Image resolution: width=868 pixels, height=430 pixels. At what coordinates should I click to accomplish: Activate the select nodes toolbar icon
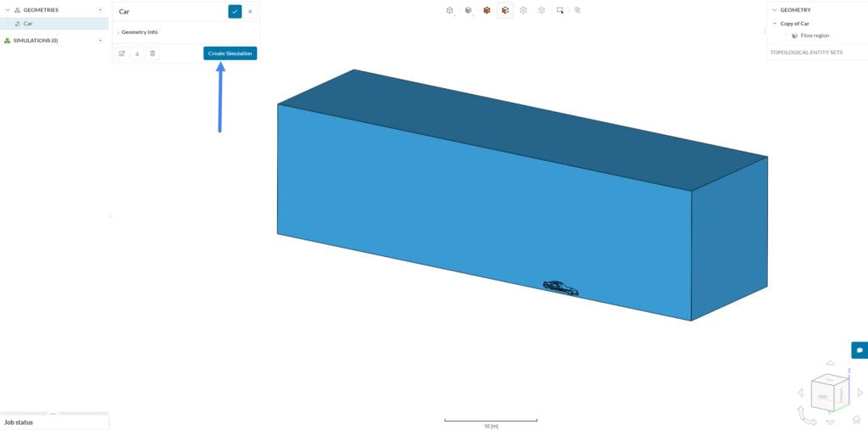click(542, 10)
